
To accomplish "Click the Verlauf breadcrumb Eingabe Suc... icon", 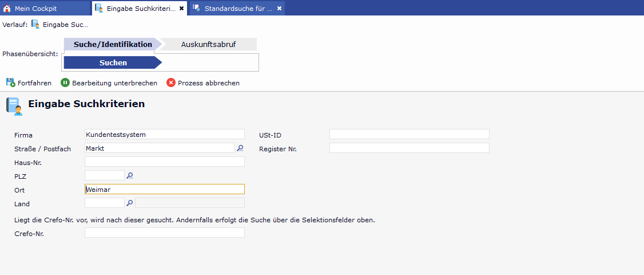I will click(35, 25).
